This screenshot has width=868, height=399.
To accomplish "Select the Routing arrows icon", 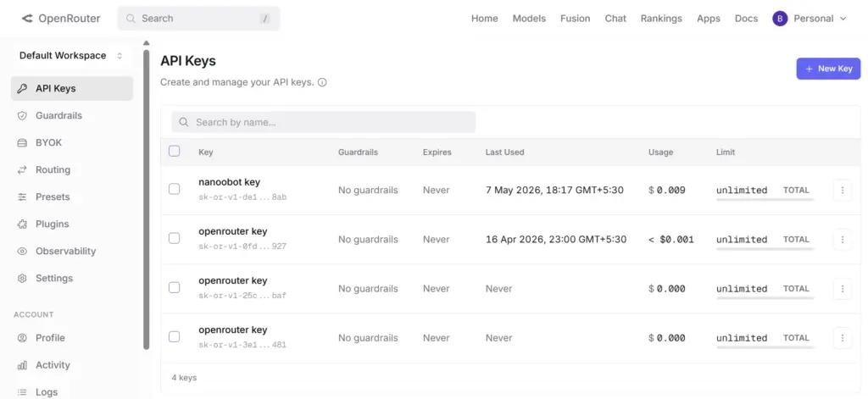I will tap(22, 170).
